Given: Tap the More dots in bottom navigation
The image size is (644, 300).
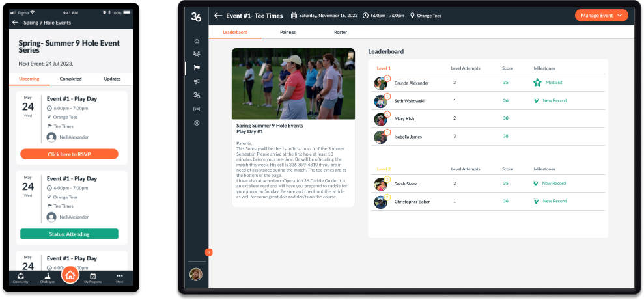Looking at the screenshot, I should click(x=120, y=278).
